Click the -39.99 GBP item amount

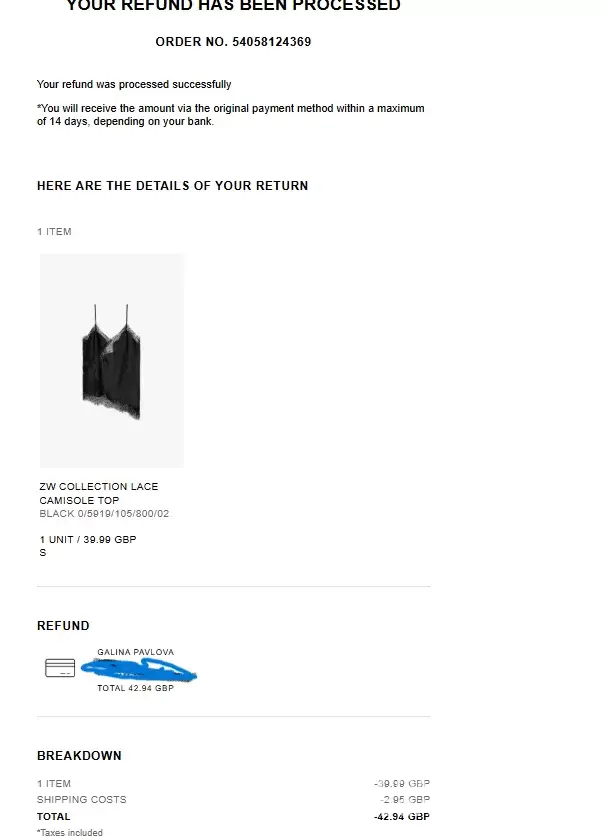click(402, 783)
